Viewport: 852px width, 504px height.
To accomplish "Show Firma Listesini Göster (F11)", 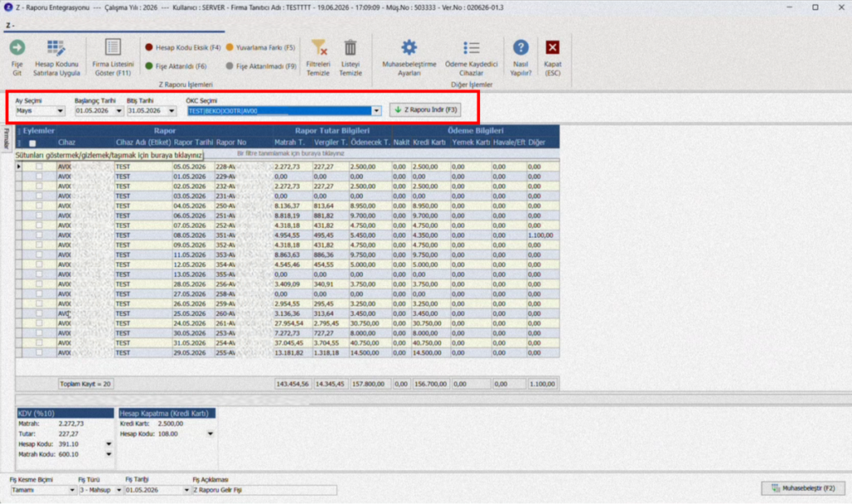I will pyautogui.click(x=112, y=58).
